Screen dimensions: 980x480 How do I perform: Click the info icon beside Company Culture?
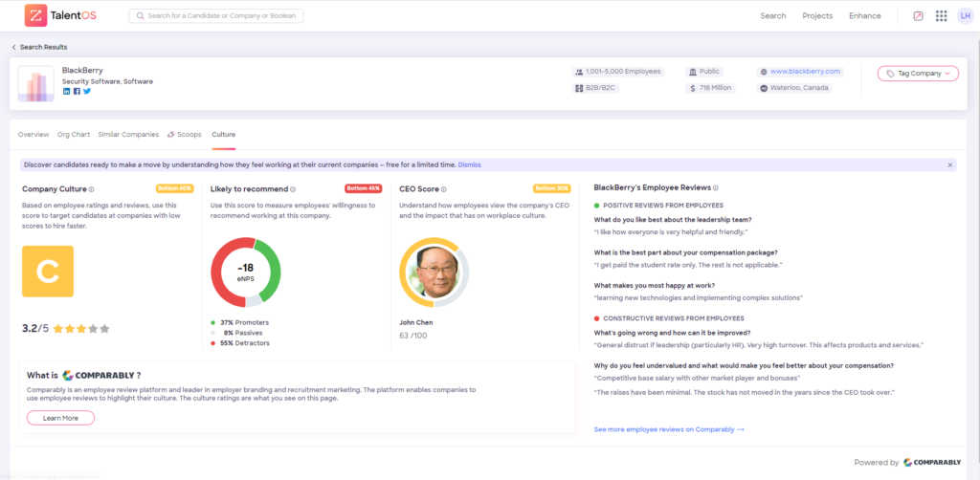(91, 189)
